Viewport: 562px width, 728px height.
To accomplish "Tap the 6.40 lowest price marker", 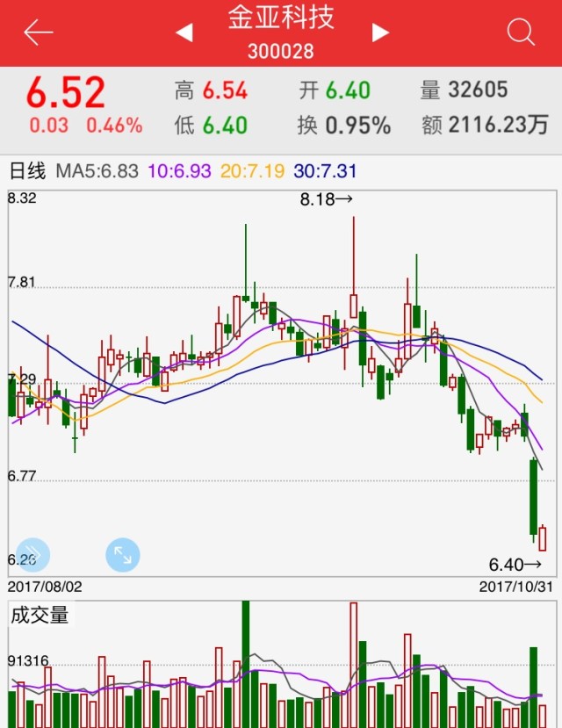I will coord(515,565).
